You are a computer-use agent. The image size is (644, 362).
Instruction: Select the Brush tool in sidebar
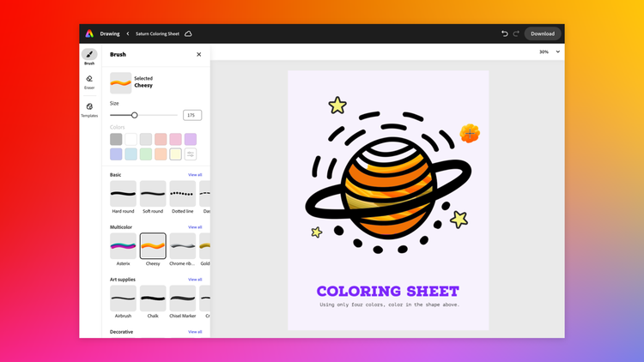coord(89,57)
